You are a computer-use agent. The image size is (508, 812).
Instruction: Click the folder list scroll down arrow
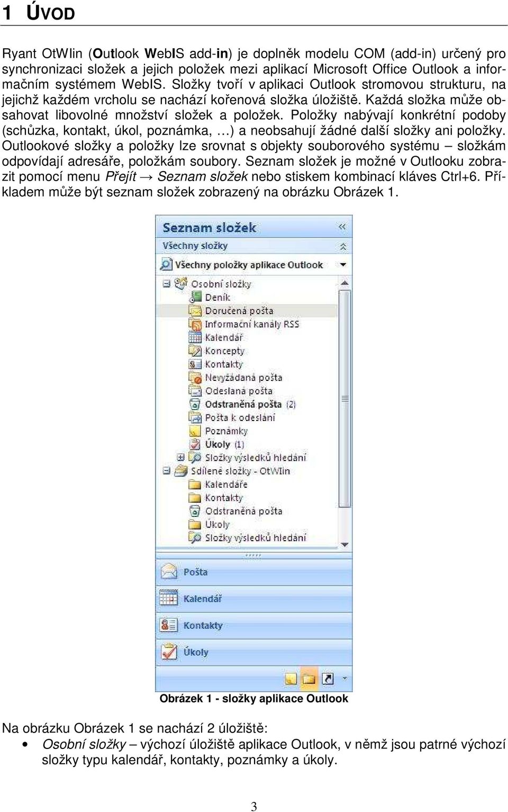(x=345, y=545)
